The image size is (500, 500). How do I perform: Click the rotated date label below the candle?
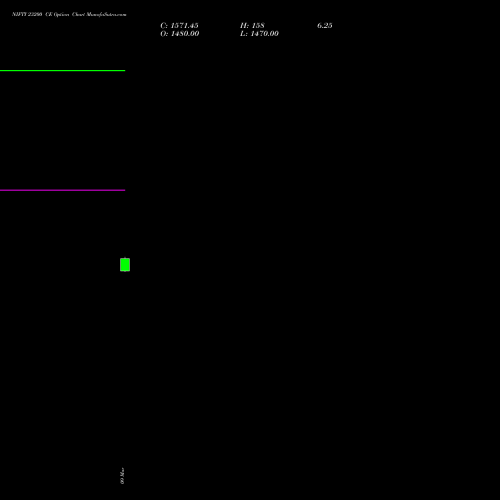[122, 476]
